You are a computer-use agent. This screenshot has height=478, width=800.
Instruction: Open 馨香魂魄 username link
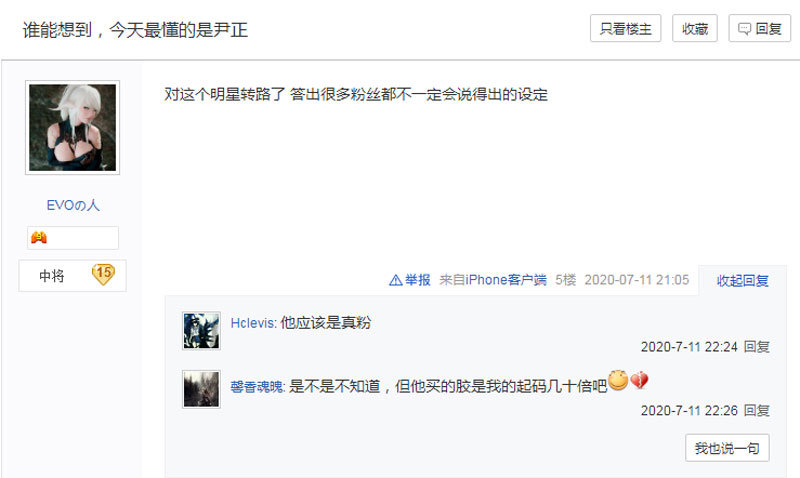(257, 387)
